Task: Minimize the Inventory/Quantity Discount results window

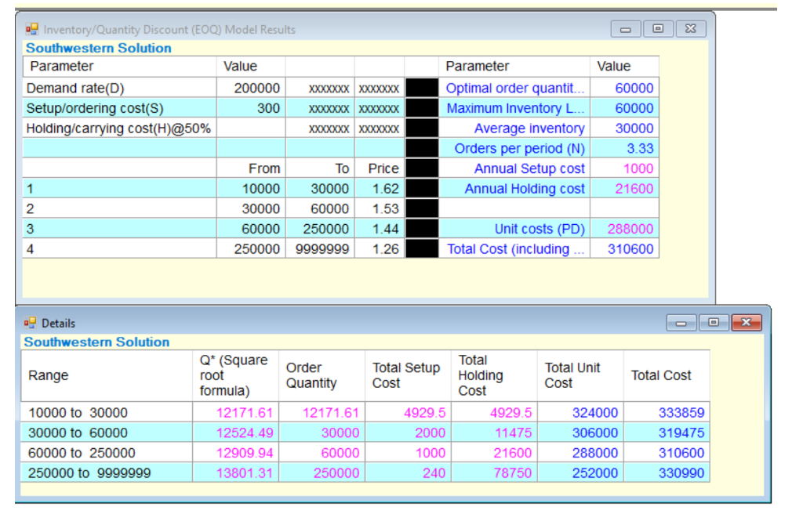Action: tap(626, 29)
